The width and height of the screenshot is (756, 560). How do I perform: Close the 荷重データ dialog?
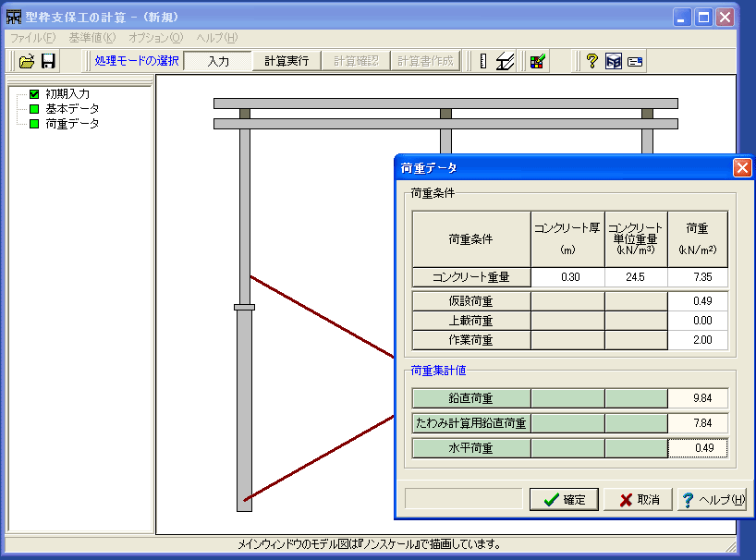click(x=742, y=168)
